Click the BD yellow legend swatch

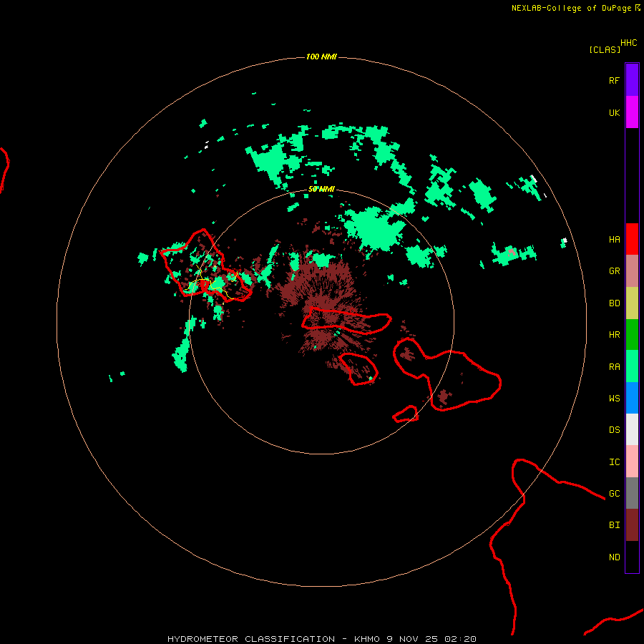click(x=632, y=303)
